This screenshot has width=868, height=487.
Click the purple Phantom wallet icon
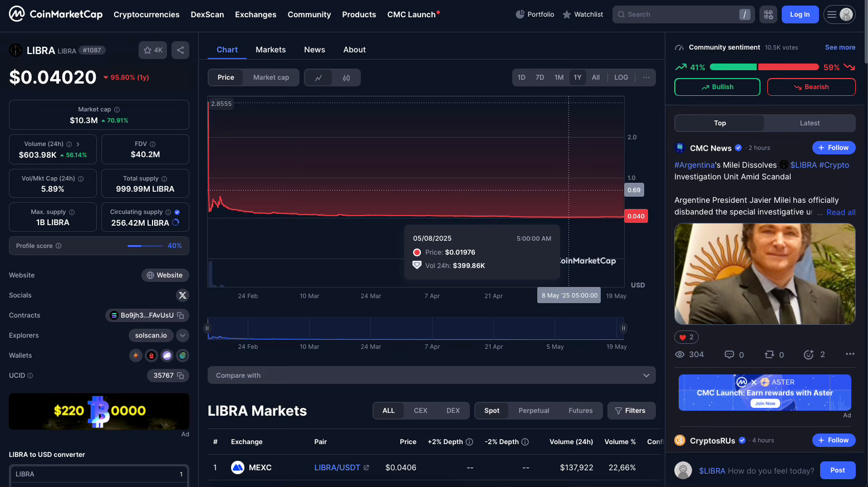click(167, 355)
